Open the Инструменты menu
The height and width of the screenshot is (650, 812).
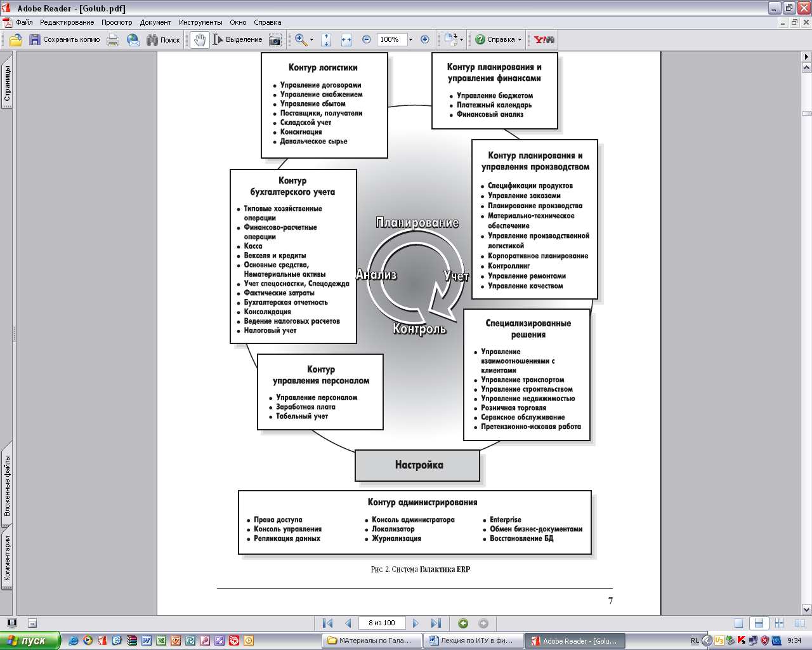[200, 22]
